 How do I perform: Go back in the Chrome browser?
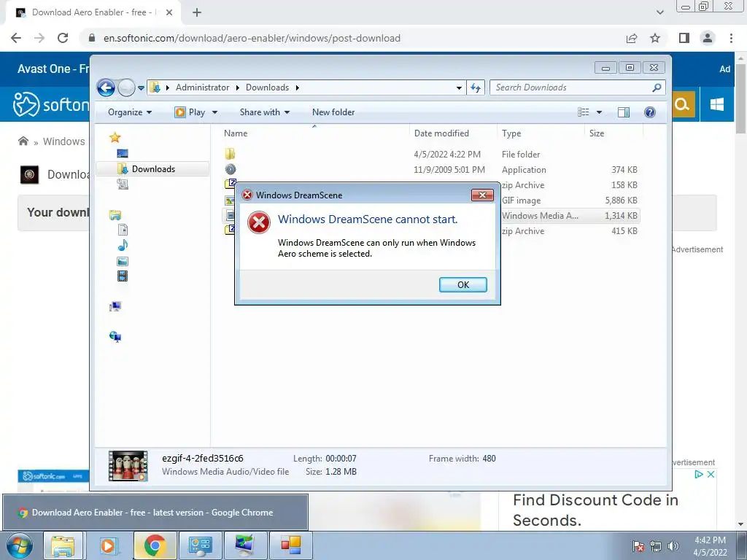tap(16, 38)
